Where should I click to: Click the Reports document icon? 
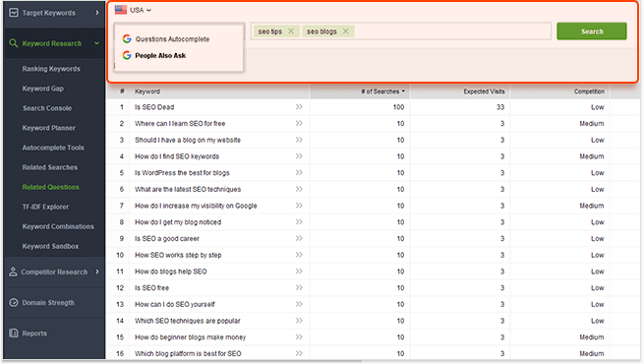point(14,333)
